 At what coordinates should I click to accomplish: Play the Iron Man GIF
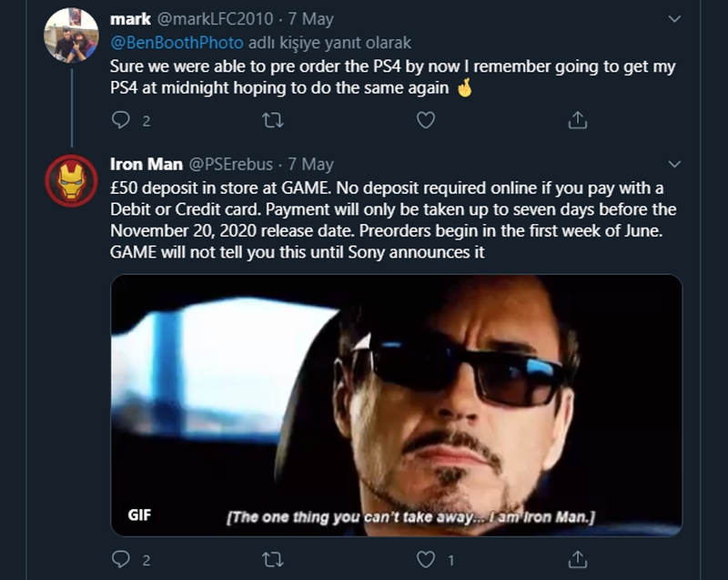(x=396, y=405)
